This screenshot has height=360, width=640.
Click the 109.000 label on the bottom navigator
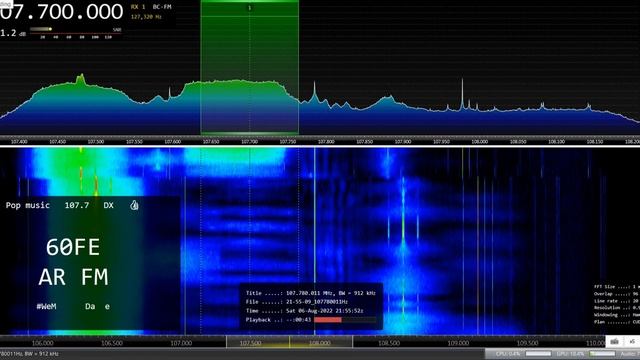tap(458, 343)
